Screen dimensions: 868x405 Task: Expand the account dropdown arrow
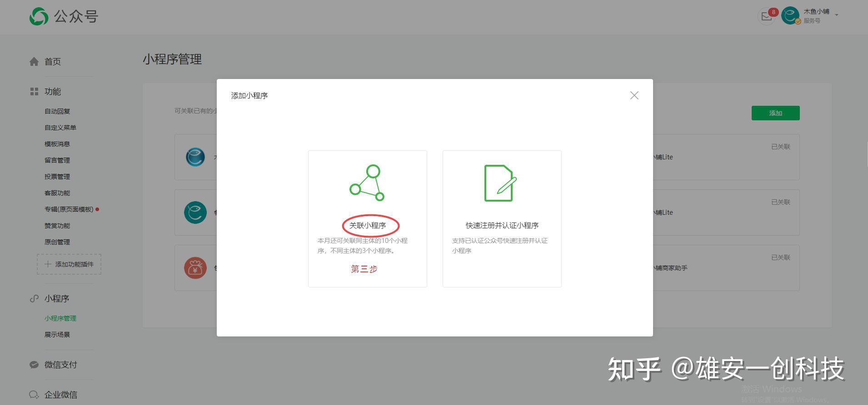click(837, 15)
